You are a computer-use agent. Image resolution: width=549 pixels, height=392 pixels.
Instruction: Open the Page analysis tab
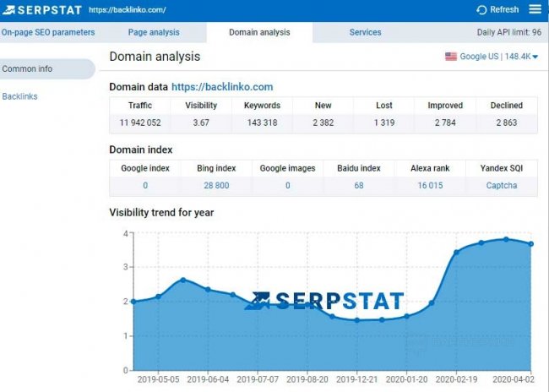154,33
